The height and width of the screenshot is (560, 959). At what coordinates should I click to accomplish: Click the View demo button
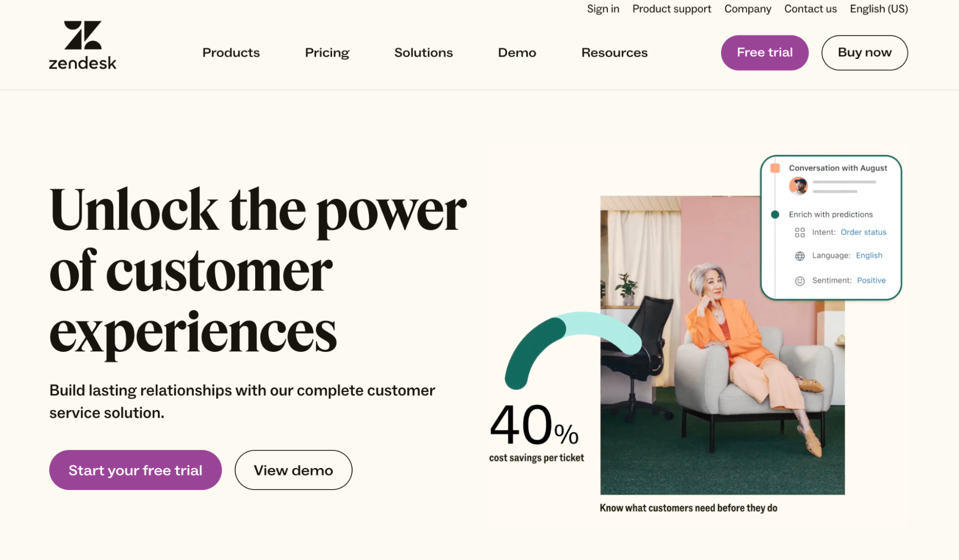(x=293, y=470)
